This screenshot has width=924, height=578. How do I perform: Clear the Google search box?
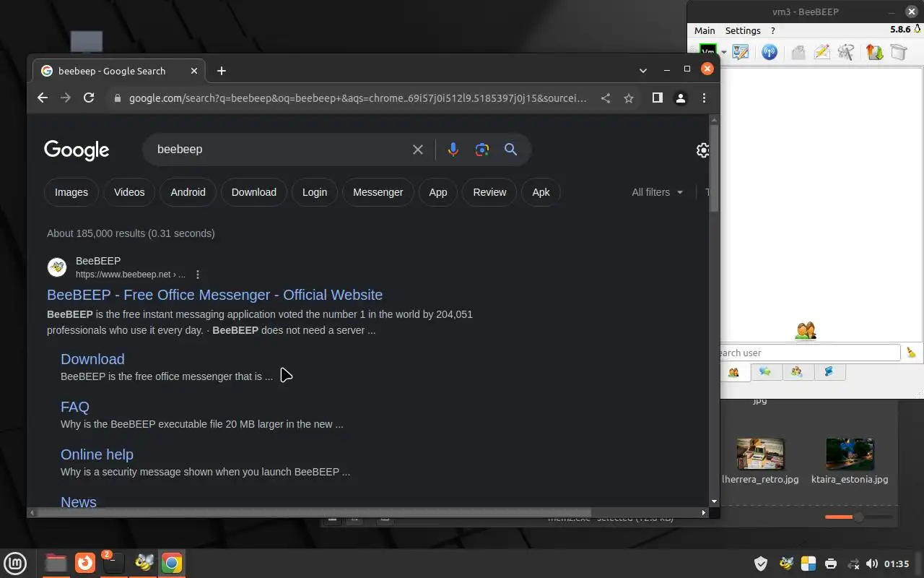pyautogui.click(x=418, y=150)
